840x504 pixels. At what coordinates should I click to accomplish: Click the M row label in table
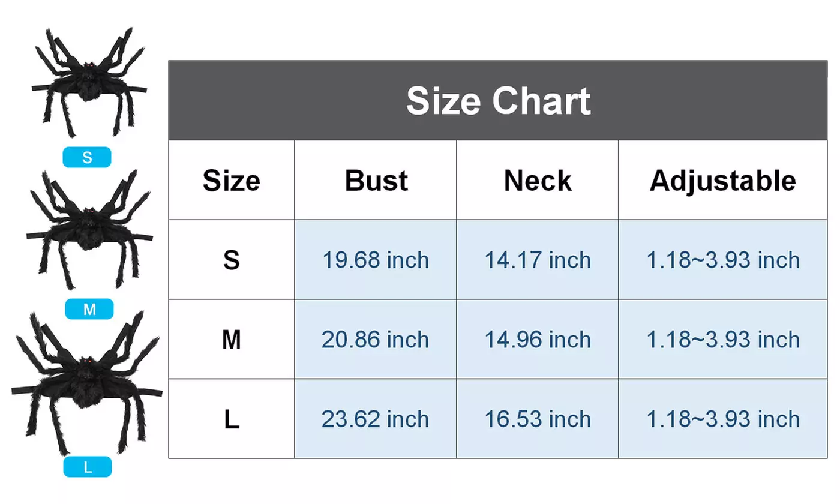(x=232, y=339)
